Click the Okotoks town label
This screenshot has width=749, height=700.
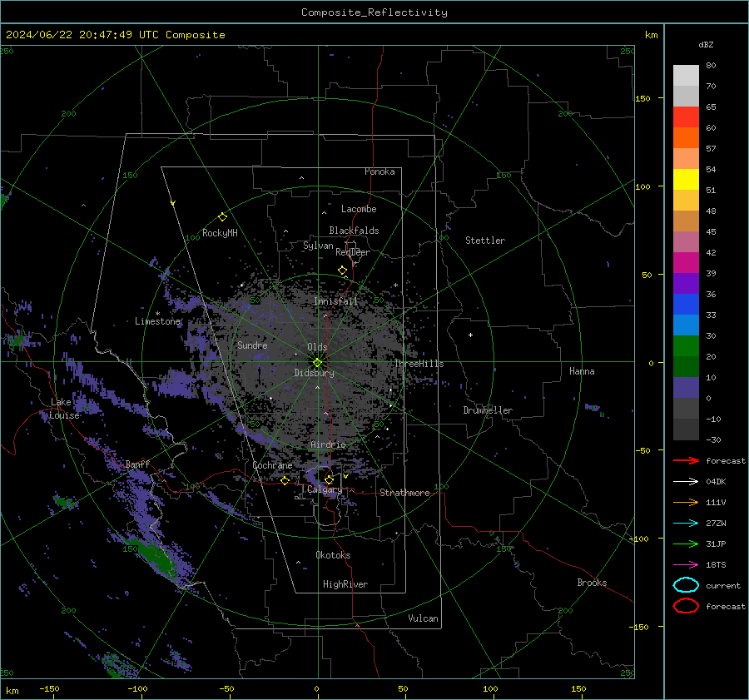point(333,555)
